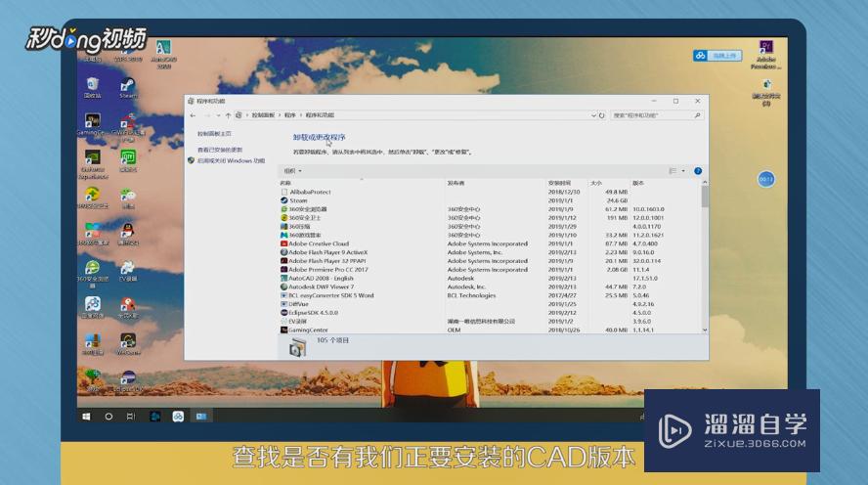Open the Organize dropdown menu
This screenshot has width=868, height=485.
pyautogui.click(x=293, y=171)
